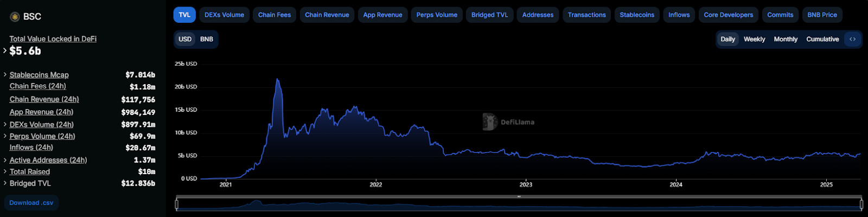Click the 2024 x-axis label
The height and width of the screenshot is (217, 868).
[x=676, y=184]
